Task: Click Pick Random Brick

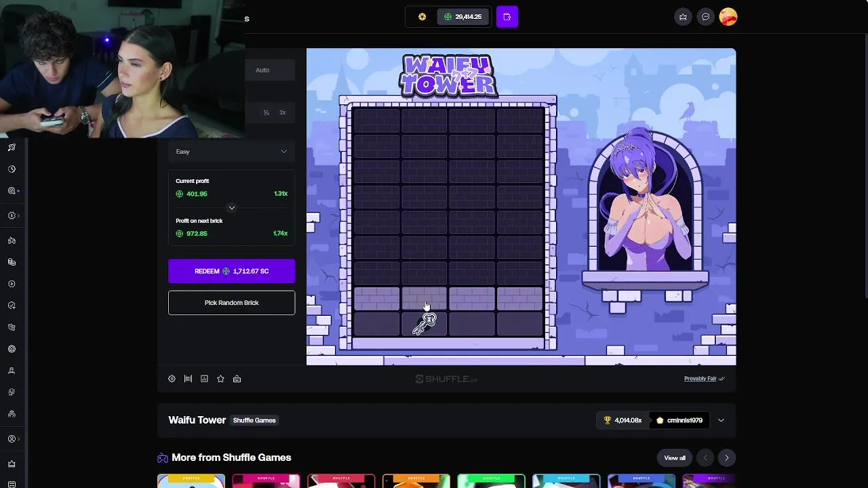Action: pos(231,303)
